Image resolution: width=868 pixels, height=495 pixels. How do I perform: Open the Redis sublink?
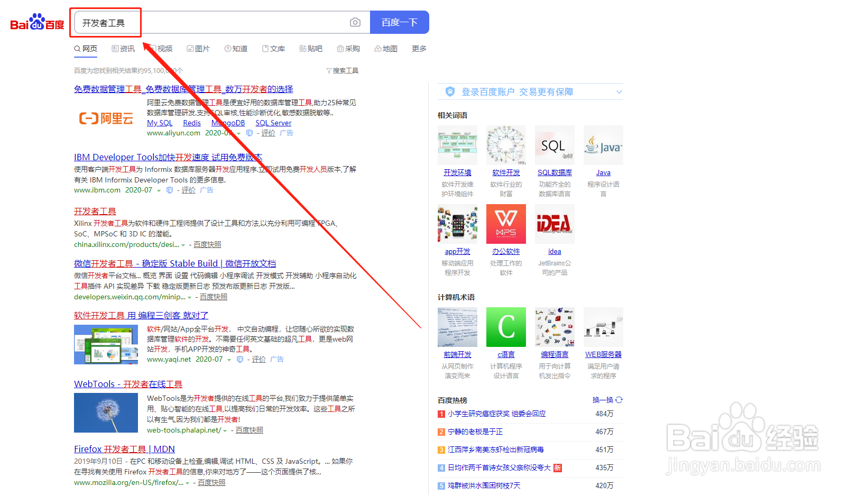(x=192, y=123)
